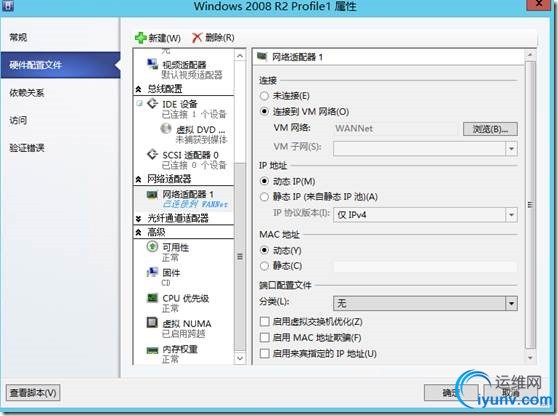Select the SCSI 适配器 0 icon
Screen dimensions: 558x416
click(153, 155)
